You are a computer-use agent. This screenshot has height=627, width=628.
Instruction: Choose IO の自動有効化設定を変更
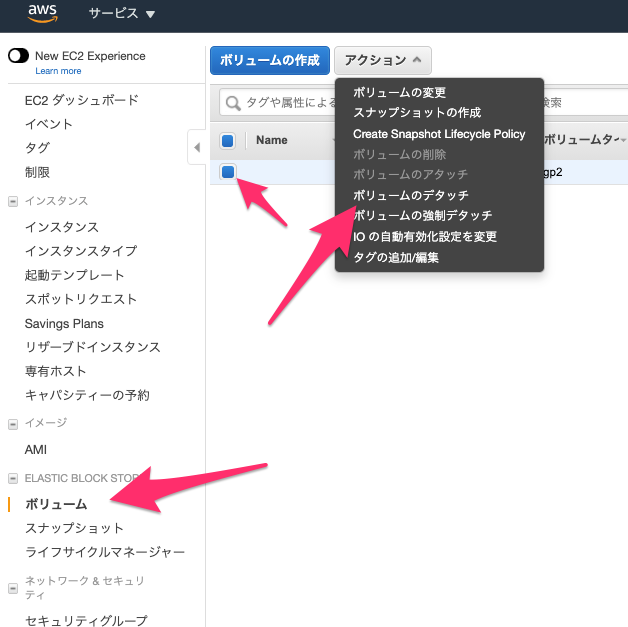point(425,237)
